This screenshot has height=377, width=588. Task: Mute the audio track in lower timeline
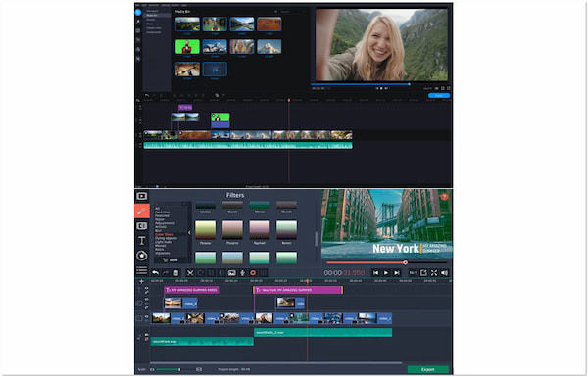pos(147,335)
